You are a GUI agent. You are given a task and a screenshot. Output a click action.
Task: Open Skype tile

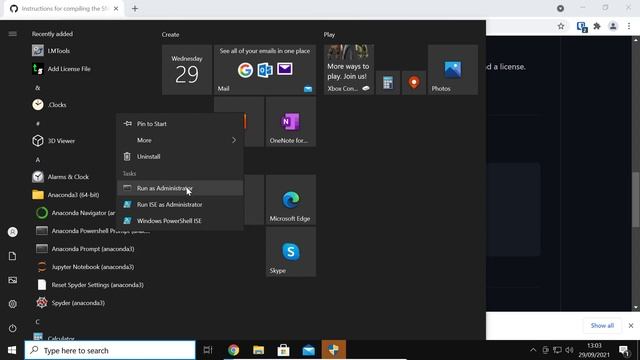coord(291,252)
